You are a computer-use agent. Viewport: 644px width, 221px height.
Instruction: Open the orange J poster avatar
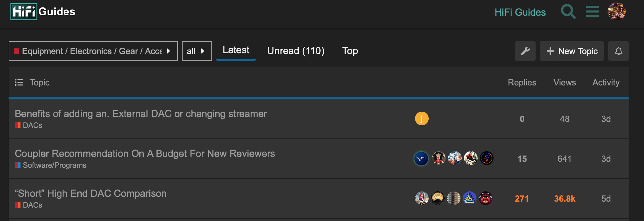coord(422,118)
